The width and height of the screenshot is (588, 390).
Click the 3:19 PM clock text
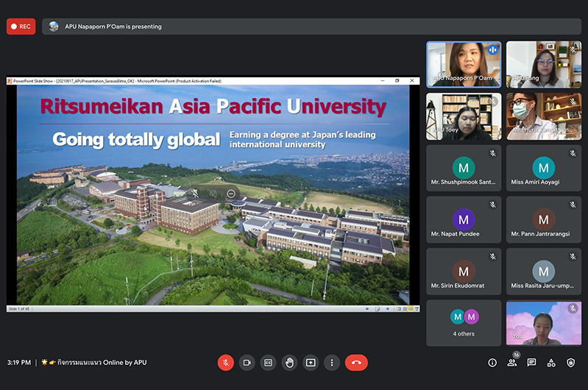click(19, 363)
